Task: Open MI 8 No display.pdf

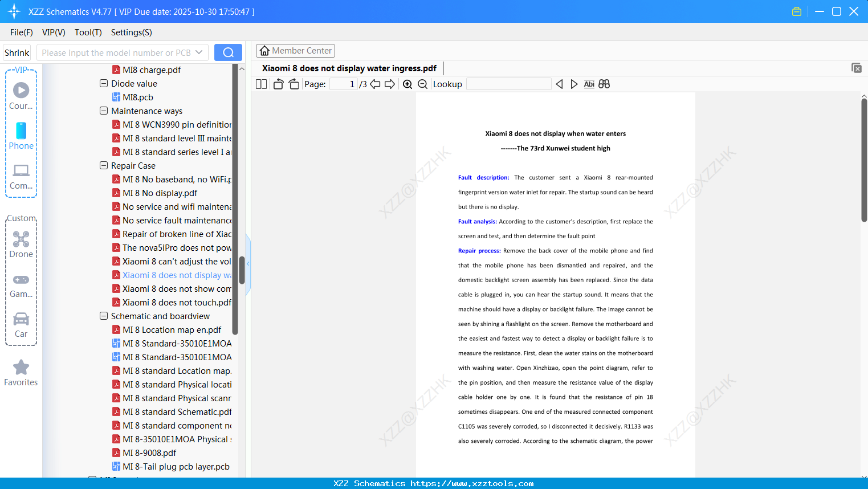Action: point(155,193)
